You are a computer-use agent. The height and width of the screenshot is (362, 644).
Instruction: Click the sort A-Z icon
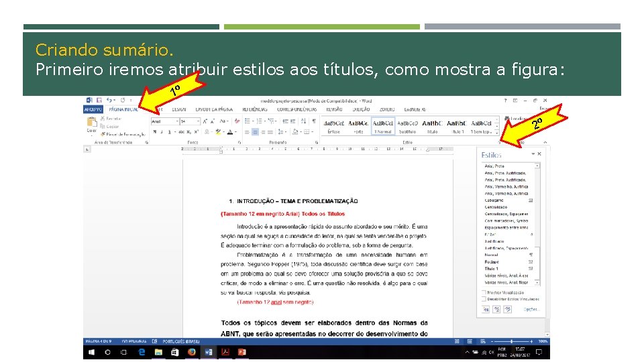coord(303,121)
